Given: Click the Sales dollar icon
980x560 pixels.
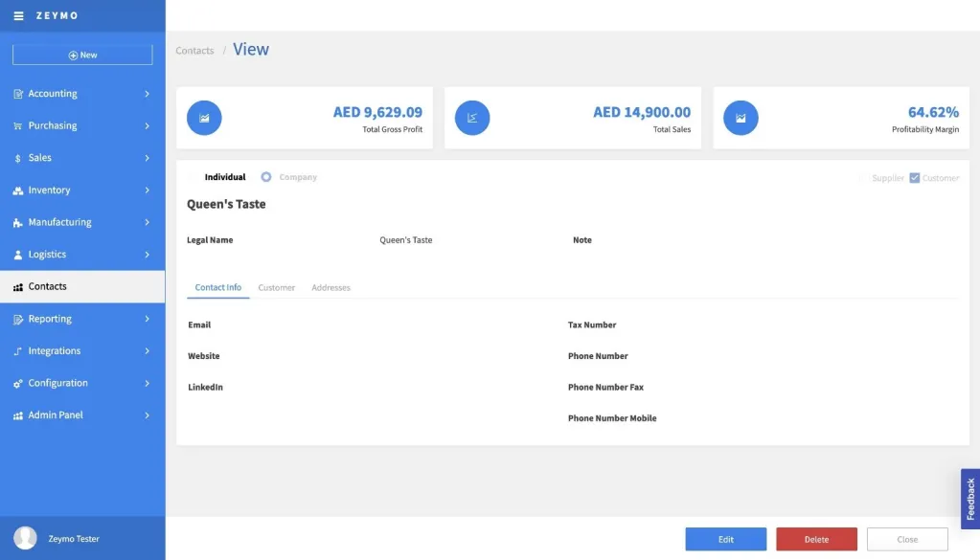Looking at the screenshot, I should (17, 159).
